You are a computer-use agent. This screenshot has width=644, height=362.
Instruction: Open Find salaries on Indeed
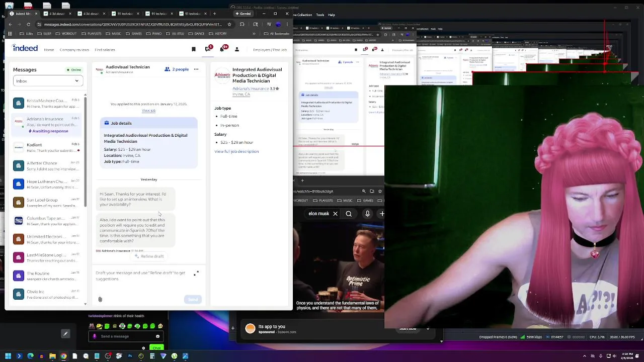point(105,50)
